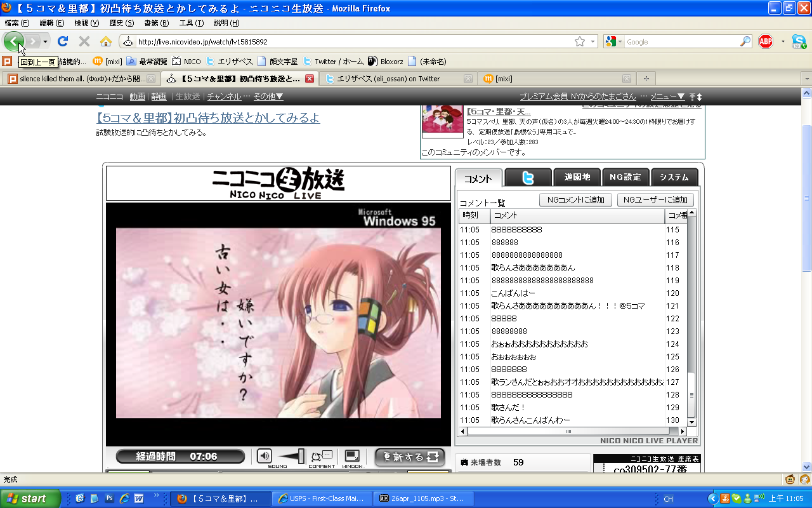Reload the page with the Refresh icon
812x508 pixels.
(x=63, y=42)
